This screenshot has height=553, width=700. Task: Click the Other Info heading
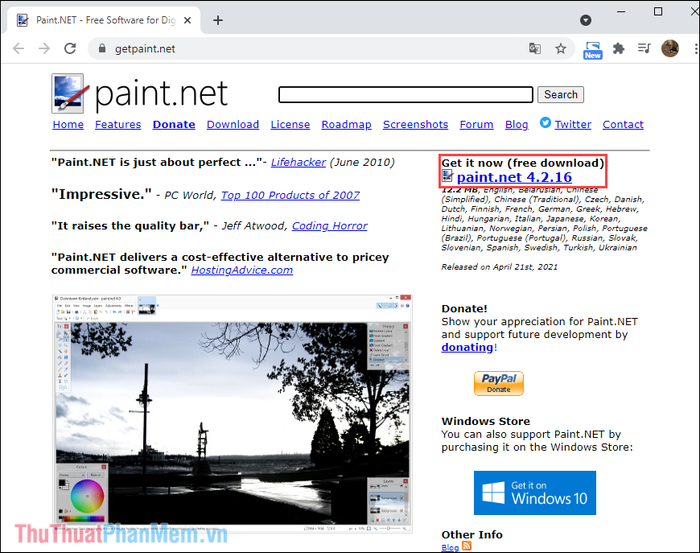coord(472,535)
